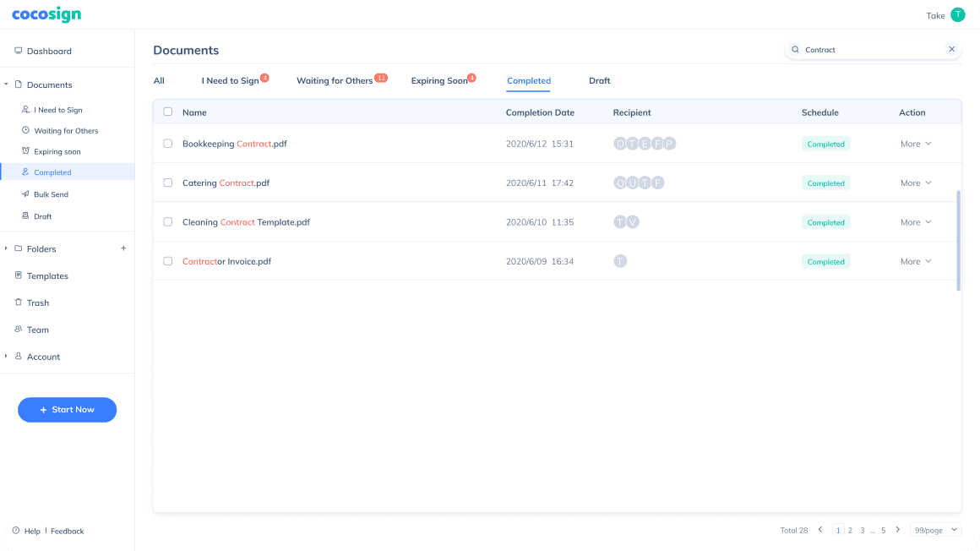Click the Dashboard monitor icon in sidebar
980x551 pixels.
18,51
